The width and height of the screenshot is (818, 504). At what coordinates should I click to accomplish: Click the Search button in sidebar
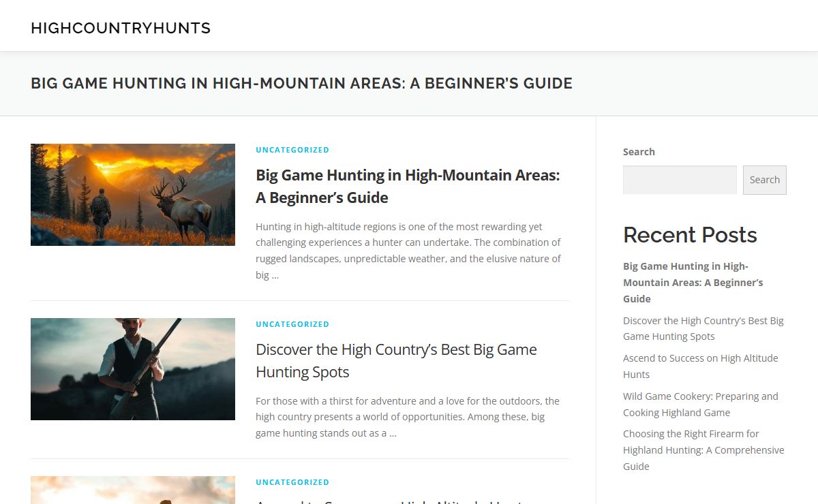[x=764, y=180]
